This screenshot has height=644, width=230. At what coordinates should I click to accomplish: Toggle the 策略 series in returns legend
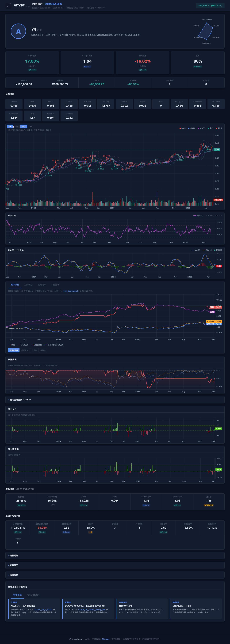point(12,345)
